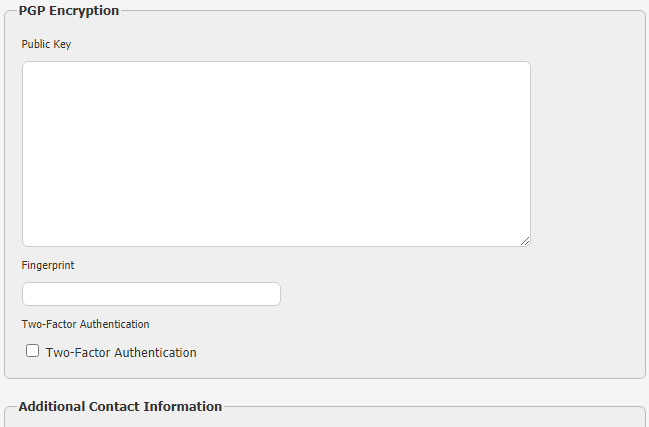Enable the Two-Factor Authentication checkbox
The height and width of the screenshot is (427, 649).
[x=33, y=351]
